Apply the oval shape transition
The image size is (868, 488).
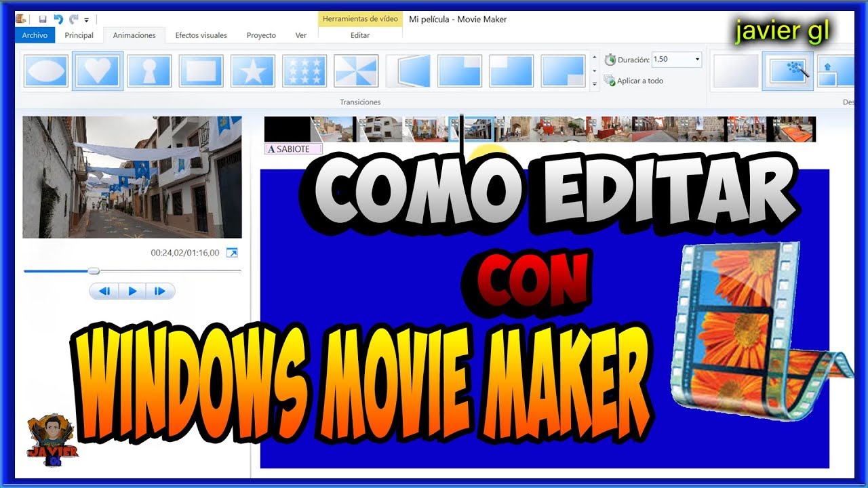tap(46, 71)
